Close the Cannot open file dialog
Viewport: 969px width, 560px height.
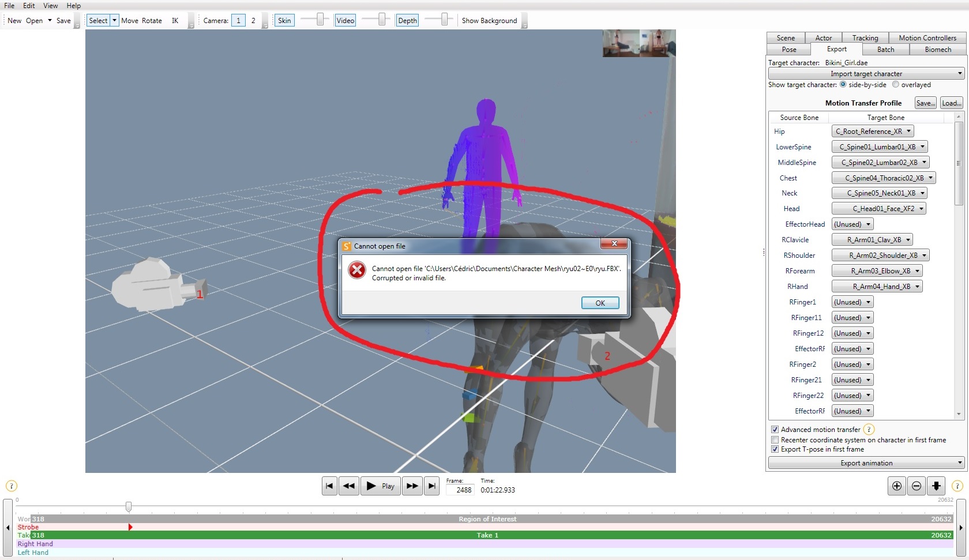click(x=614, y=244)
